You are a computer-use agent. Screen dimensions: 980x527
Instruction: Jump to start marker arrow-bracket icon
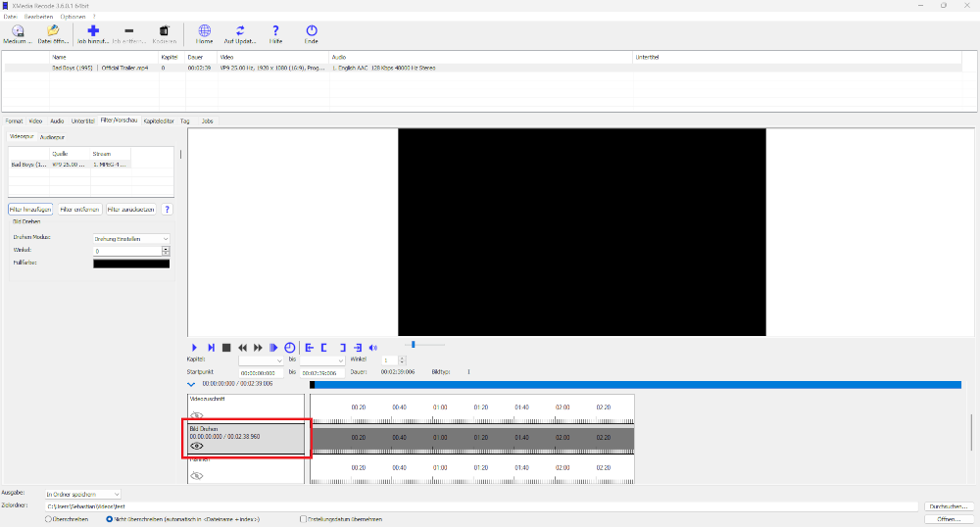[x=310, y=348]
